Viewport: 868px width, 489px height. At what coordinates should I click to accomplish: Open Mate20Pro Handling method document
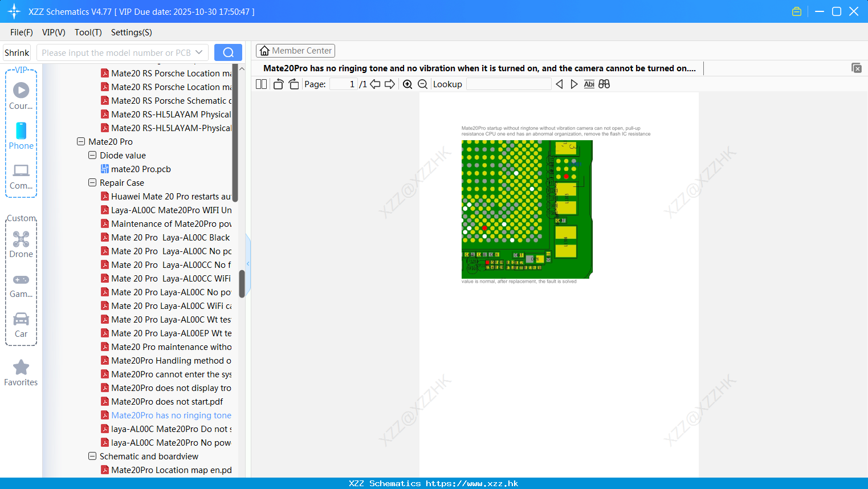tap(171, 360)
